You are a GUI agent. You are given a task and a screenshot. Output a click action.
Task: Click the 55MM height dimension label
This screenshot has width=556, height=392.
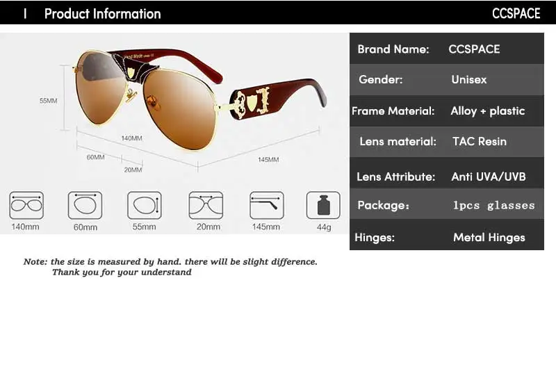pyautogui.click(x=48, y=101)
